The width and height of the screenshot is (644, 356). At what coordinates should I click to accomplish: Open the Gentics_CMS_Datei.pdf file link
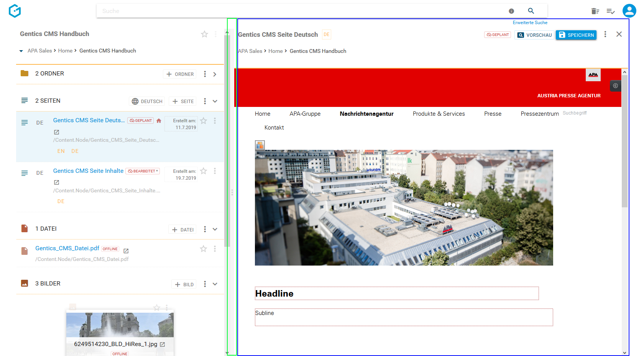coord(67,248)
